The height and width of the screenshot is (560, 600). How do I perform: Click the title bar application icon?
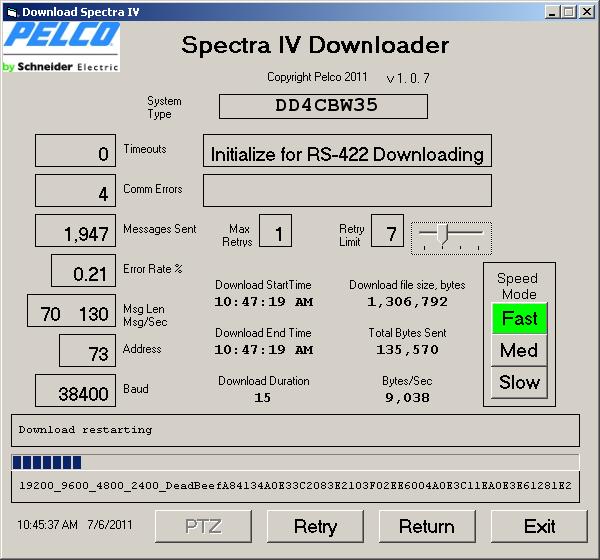coord(12,12)
